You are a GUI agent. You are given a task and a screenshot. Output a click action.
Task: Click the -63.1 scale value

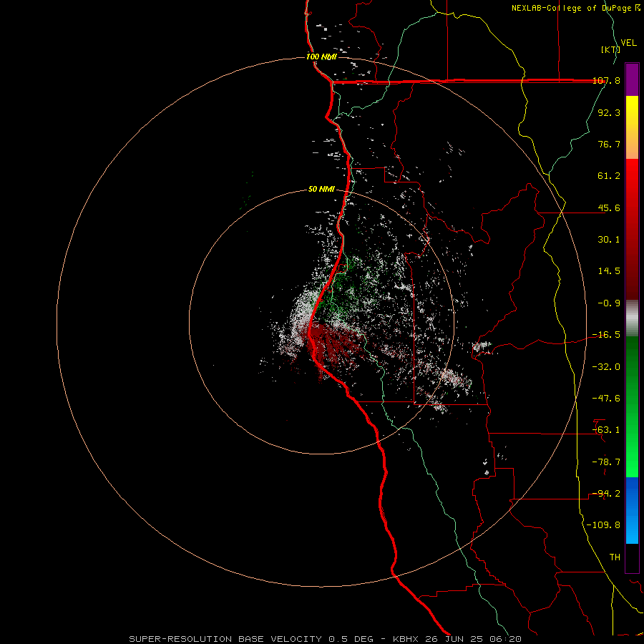pyautogui.click(x=606, y=430)
